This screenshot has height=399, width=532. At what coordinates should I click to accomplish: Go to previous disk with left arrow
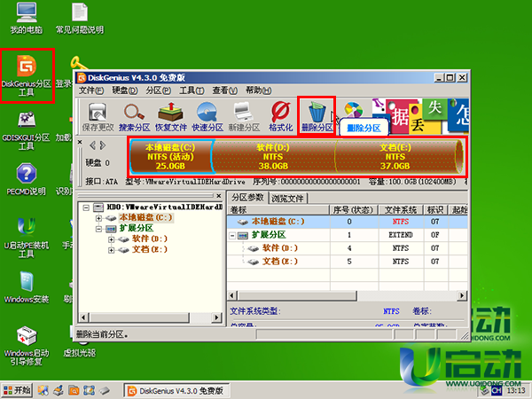[92, 145]
